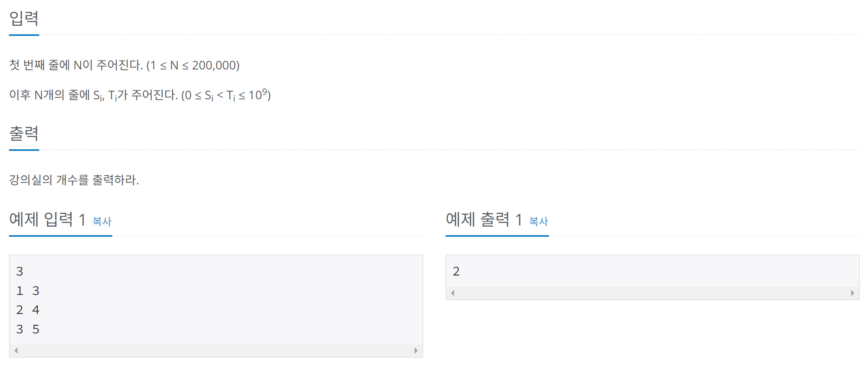Click left scroll arrow in example input box
This screenshot has height=367, width=868.
coord(16,351)
